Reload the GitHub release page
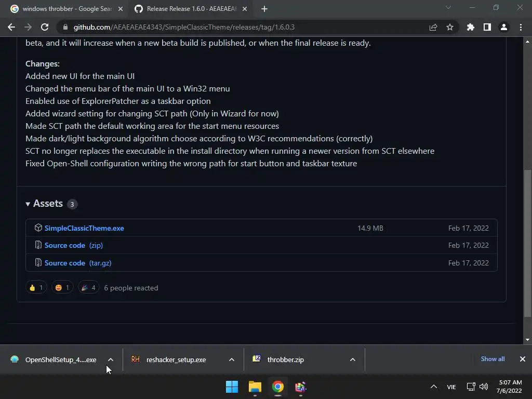Viewport: 532px width, 399px height. (45, 27)
